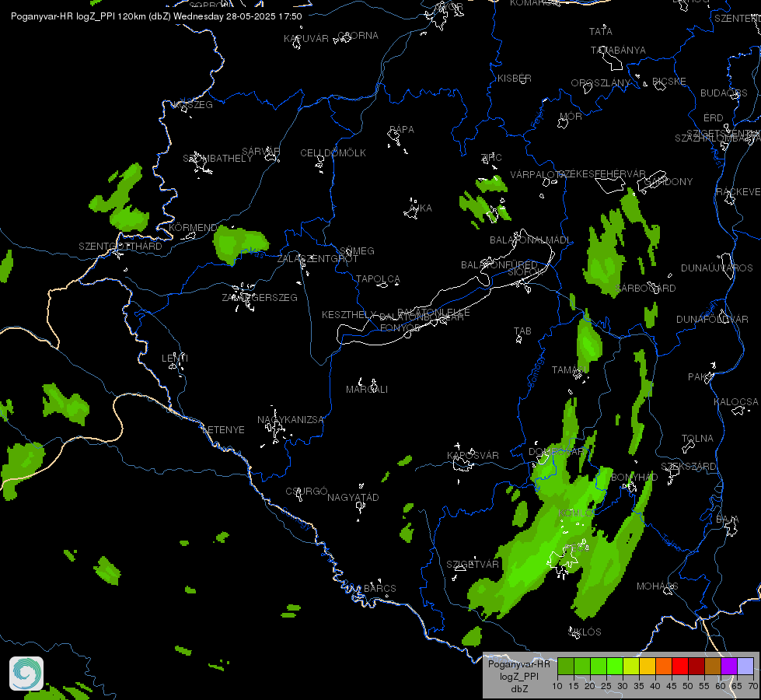The height and width of the screenshot is (700, 761).
Task: Click the GÁRDONY city label
Action: [668, 182]
